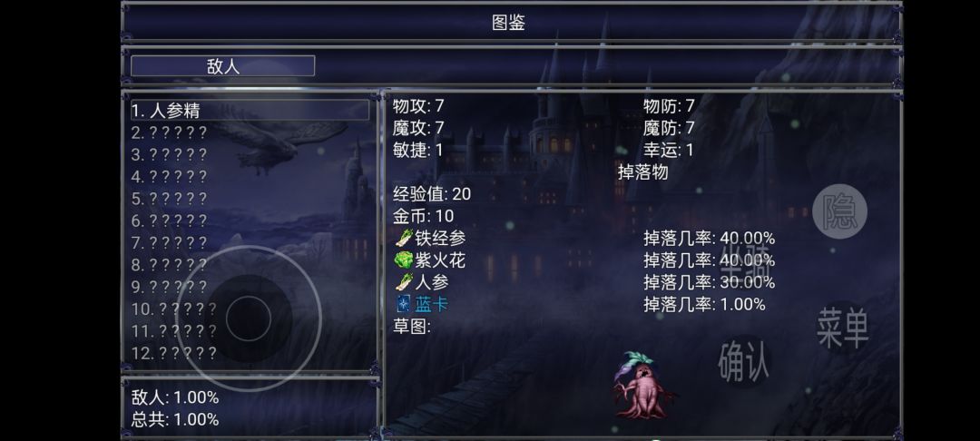This screenshot has width=980, height=441.
Task: Click the 铁经参 herb item icon
Action: (403, 238)
